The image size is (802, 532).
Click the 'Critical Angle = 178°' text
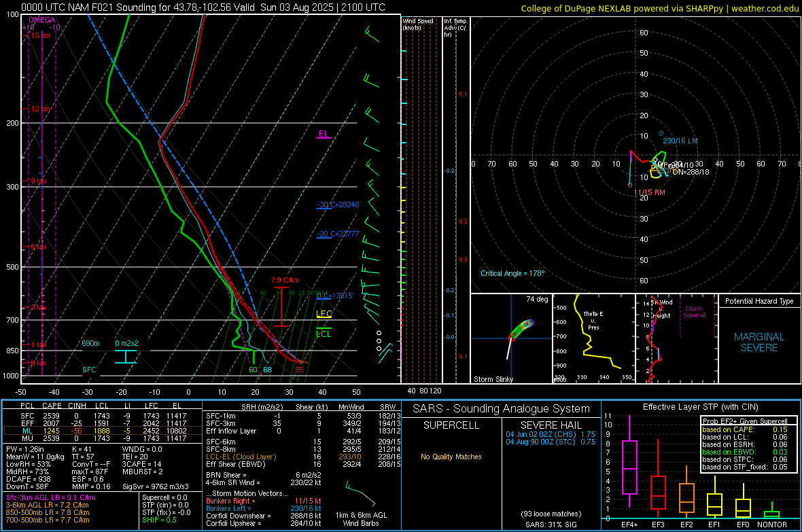[x=512, y=273]
